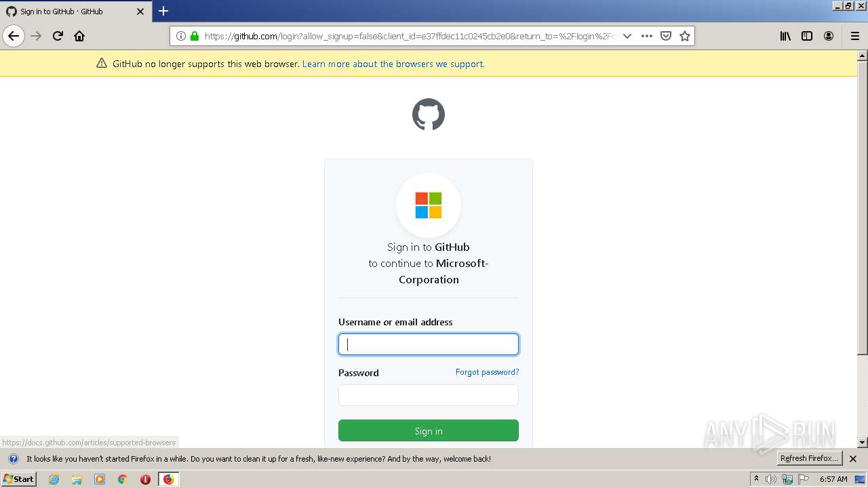Open Opera from the taskbar
The image size is (868, 488).
[145, 479]
